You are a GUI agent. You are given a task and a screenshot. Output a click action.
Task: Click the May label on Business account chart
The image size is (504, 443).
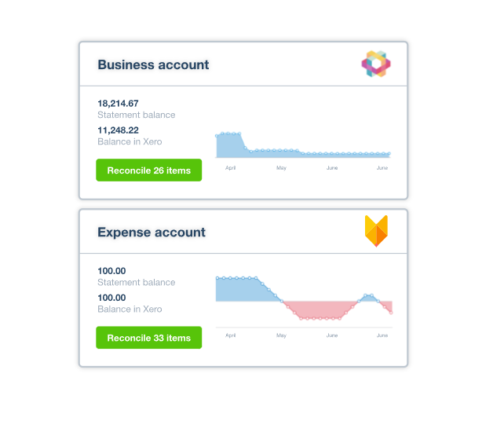(281, 167)
